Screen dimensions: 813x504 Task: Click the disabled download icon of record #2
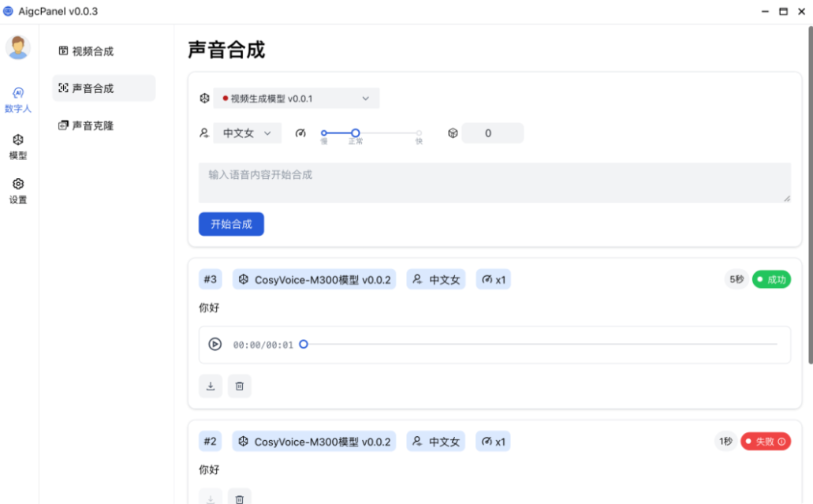point(211,497)
